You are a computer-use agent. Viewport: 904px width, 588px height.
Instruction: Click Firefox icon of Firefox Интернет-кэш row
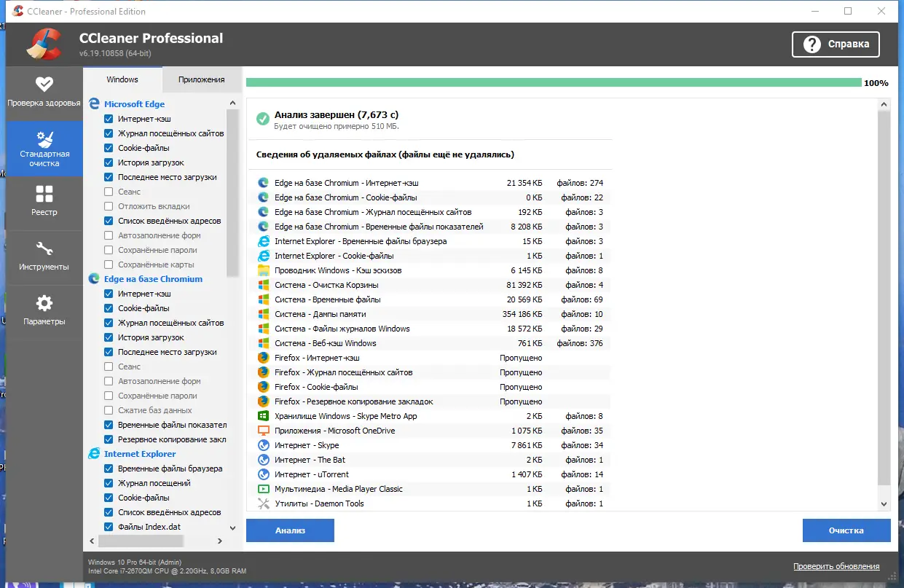263,358
